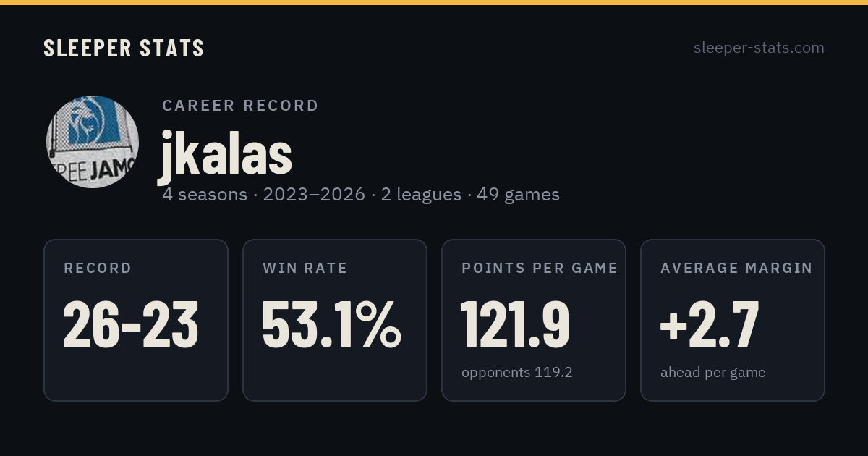868x456 pixels.
Task: Click the seasons and leagues summary line
Action: click(x=361, y=195)
